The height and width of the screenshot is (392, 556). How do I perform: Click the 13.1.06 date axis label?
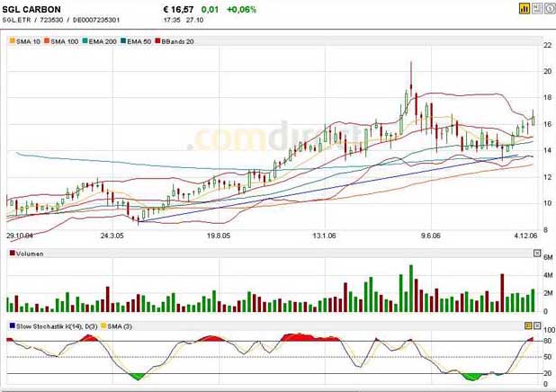pyautogui.click(x=324, y=236)
